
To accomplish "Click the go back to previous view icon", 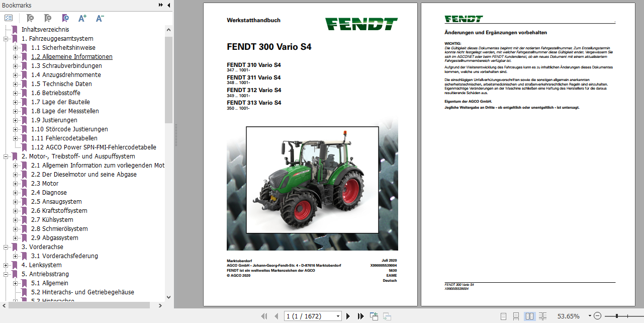I will [x=374, y=316].
